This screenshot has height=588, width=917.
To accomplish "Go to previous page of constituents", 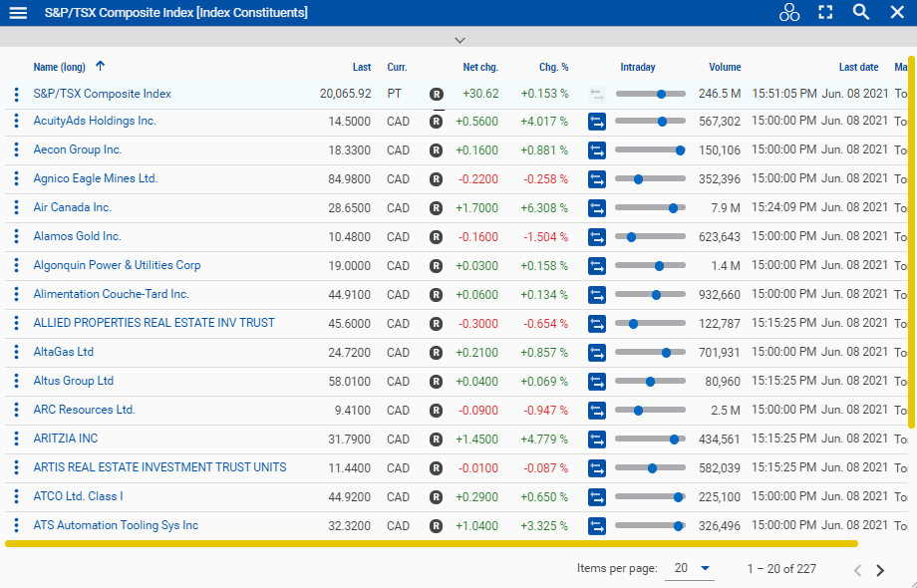I will 858,570.
